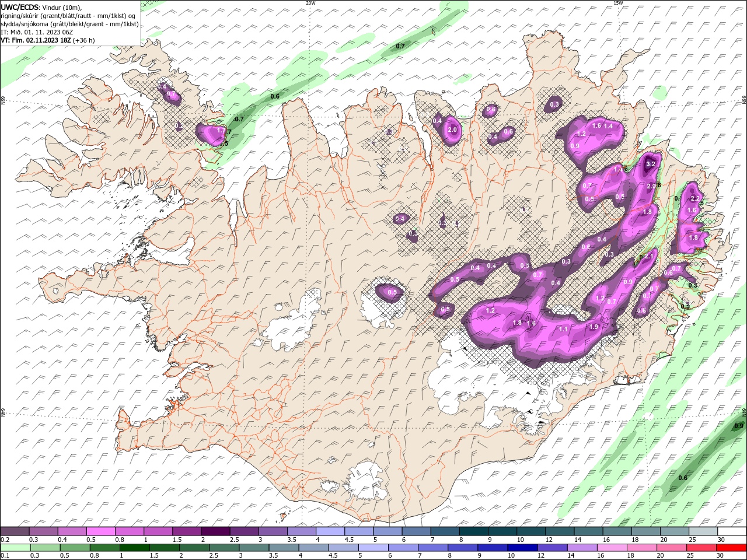The image size is (747, 560).
Task: Pick the purple-row swatch starting at 1.5
Action: [x=186, y=531]
